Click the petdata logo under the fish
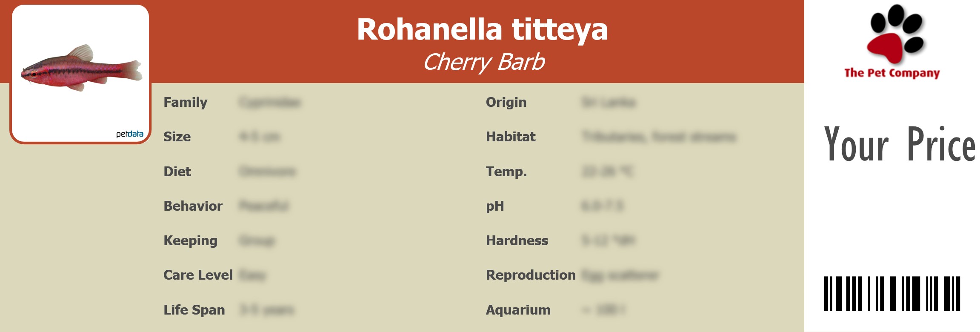 coord(130,134)
